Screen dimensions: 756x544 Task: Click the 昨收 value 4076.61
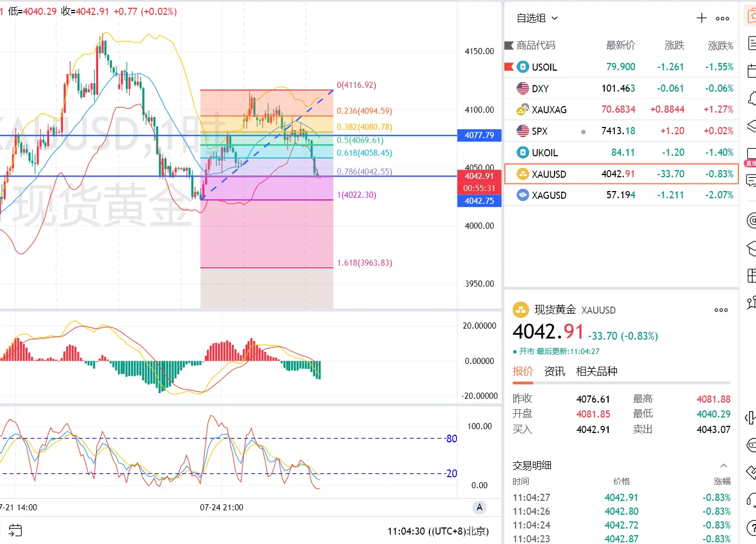coord(593,399)
